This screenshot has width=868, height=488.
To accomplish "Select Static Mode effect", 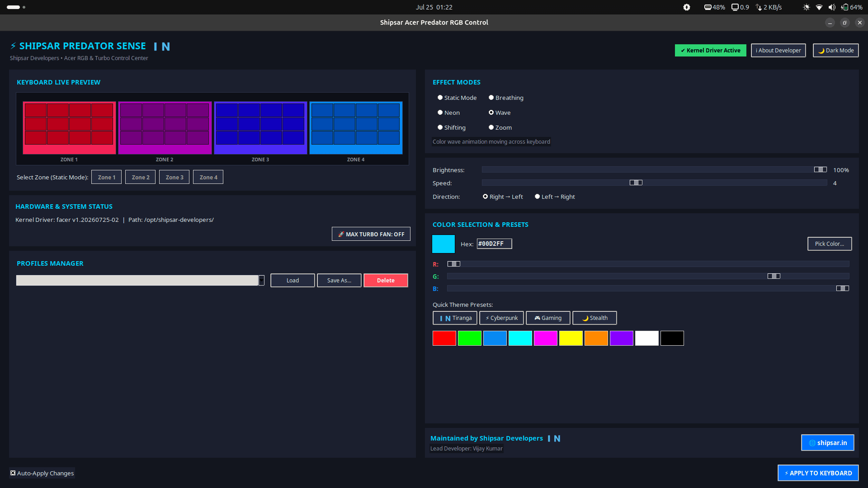I will point(457,98).
